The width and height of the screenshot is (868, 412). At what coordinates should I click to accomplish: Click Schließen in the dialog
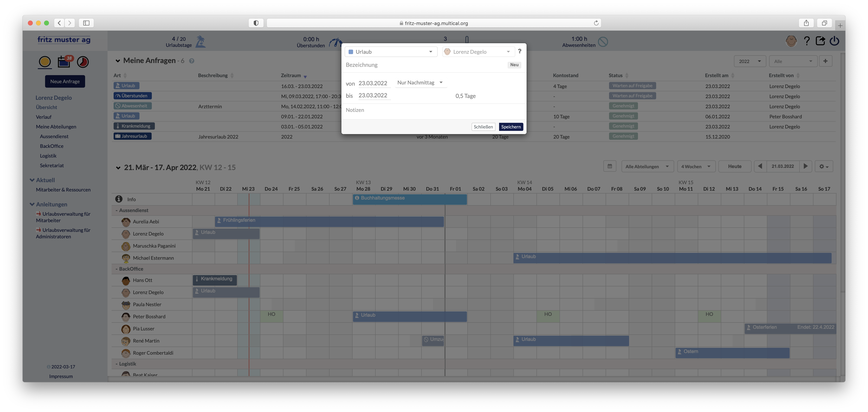click(483, 127)
